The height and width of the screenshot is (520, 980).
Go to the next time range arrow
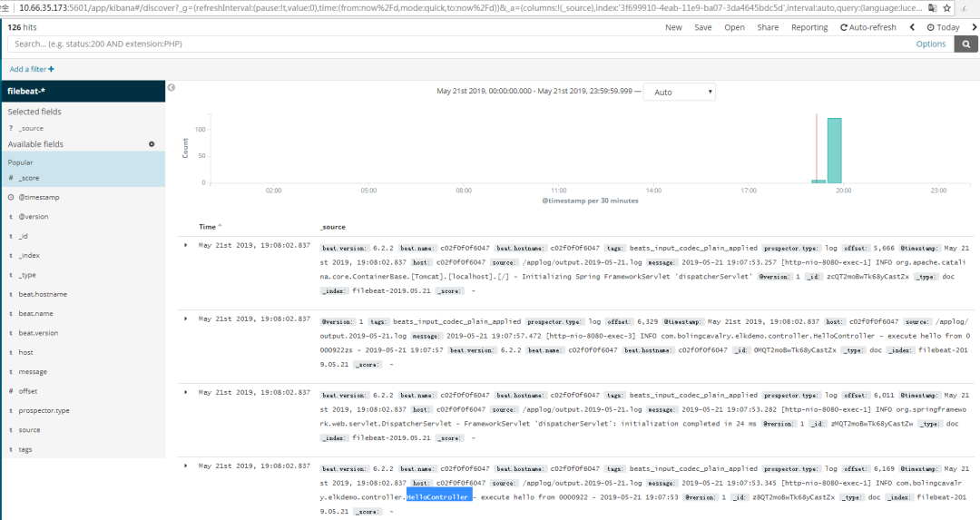974,27
